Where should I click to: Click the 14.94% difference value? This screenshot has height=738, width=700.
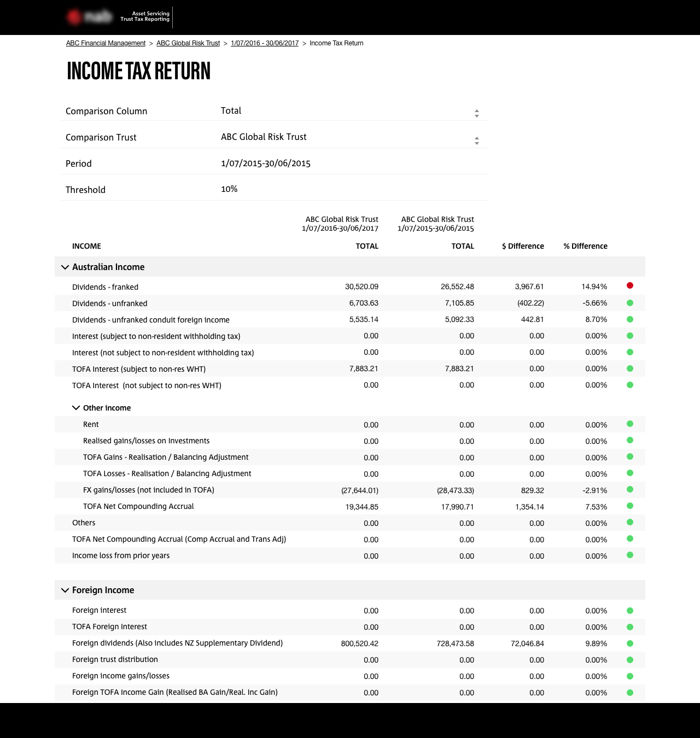tap(594, 286)
